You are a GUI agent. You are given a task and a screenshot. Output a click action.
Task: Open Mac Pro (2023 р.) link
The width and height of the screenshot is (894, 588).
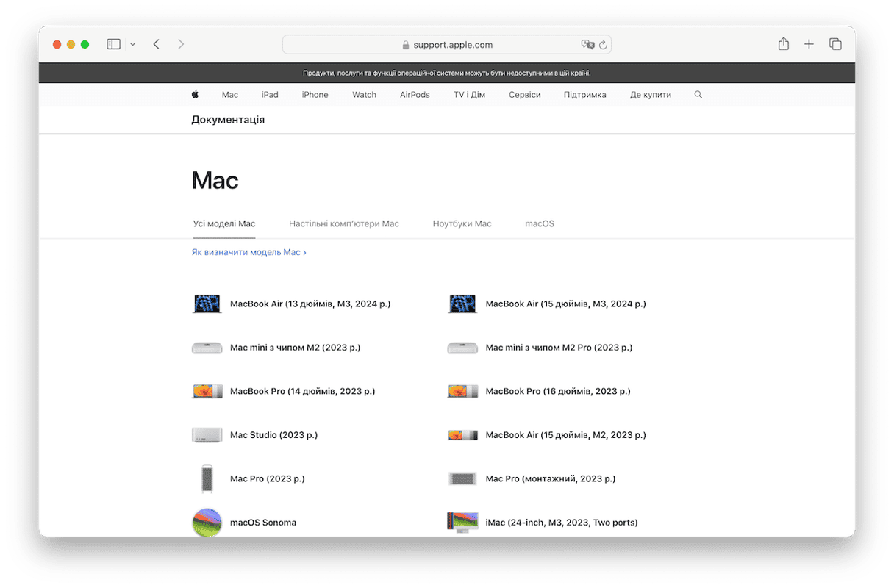[267, 478]
